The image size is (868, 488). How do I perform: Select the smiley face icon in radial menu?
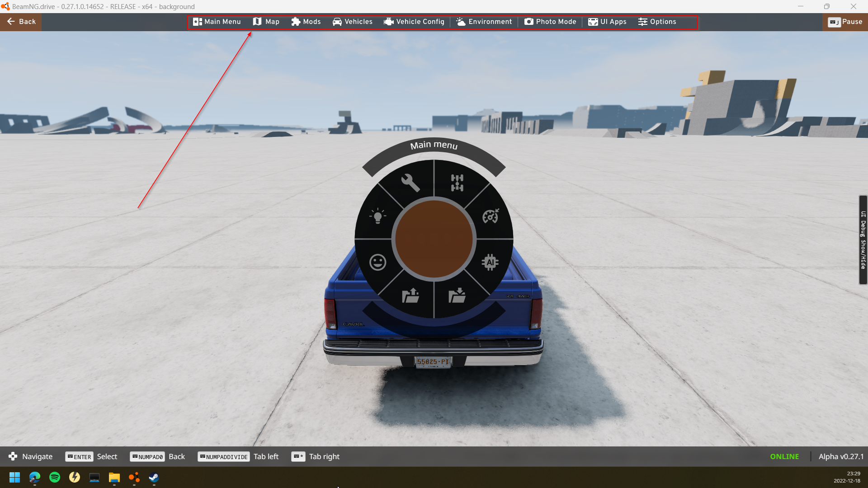[x=377, y=262]
